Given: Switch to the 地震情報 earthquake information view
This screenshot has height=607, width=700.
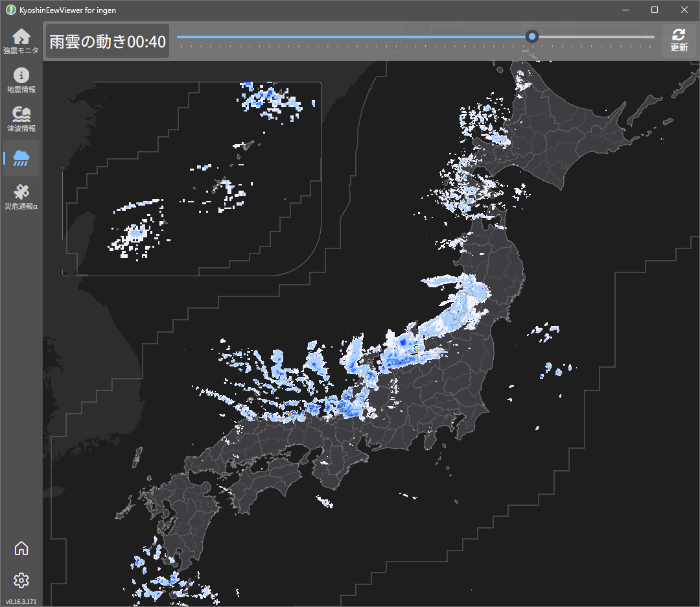Looking at the screenshot, I should pyautogui.click(x=21, y=80).
